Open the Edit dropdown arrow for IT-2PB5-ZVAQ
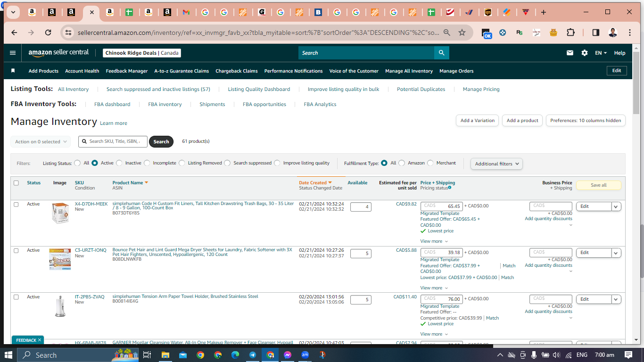The image size is (644, 362). (616, 299)
